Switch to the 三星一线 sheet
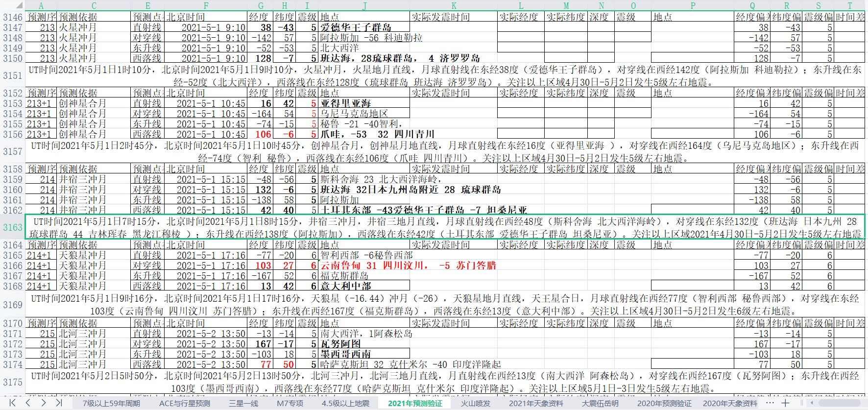The image size is (868, 410). 243,403
